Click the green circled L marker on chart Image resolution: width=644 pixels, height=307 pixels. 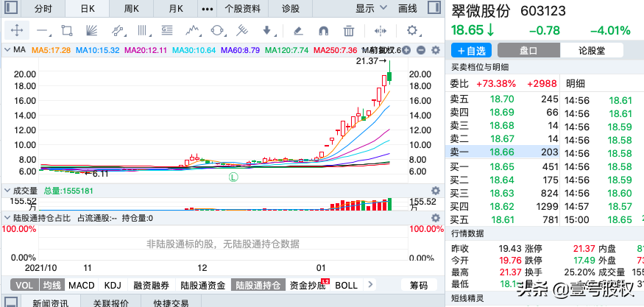(233, 177)
